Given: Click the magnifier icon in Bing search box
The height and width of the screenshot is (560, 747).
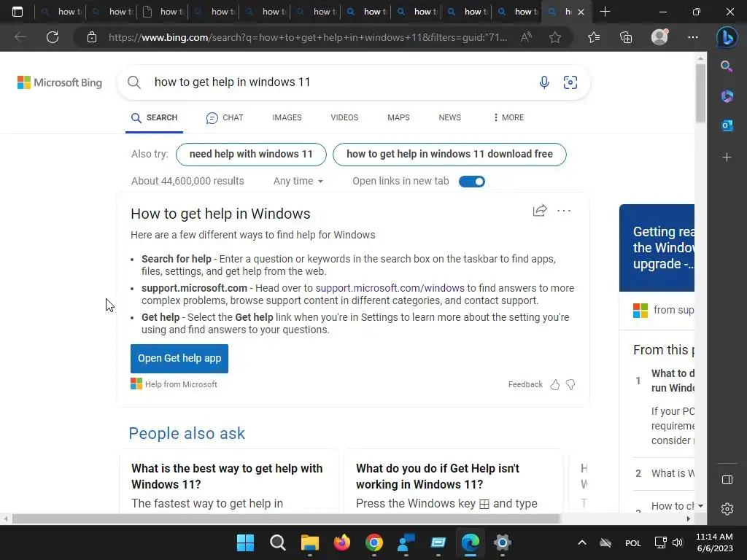Looking at the screenshot, I should pyautogui.click(x=134, y=82).
